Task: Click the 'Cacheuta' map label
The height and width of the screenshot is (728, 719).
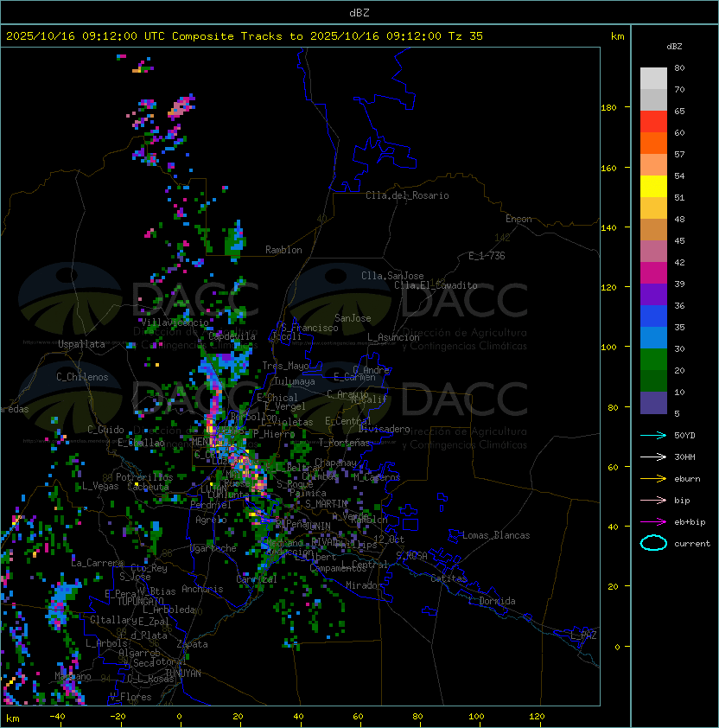Action: [148, 487]
